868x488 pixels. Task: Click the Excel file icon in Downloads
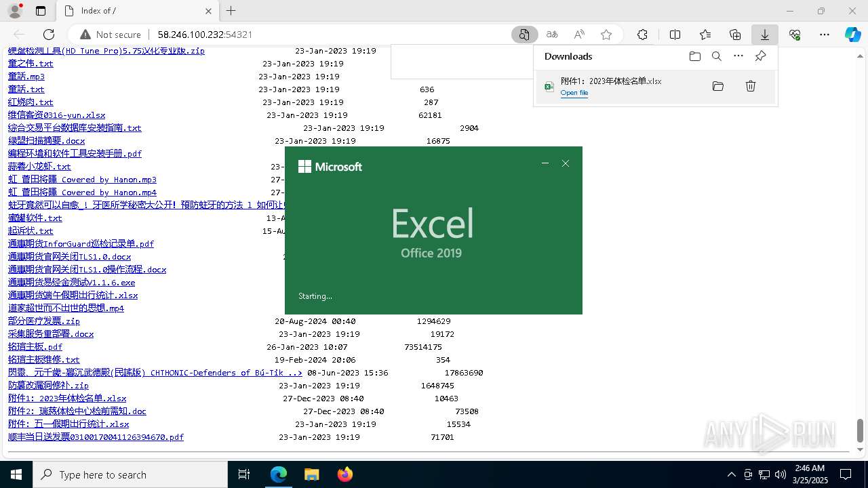[x=550, y=86]
